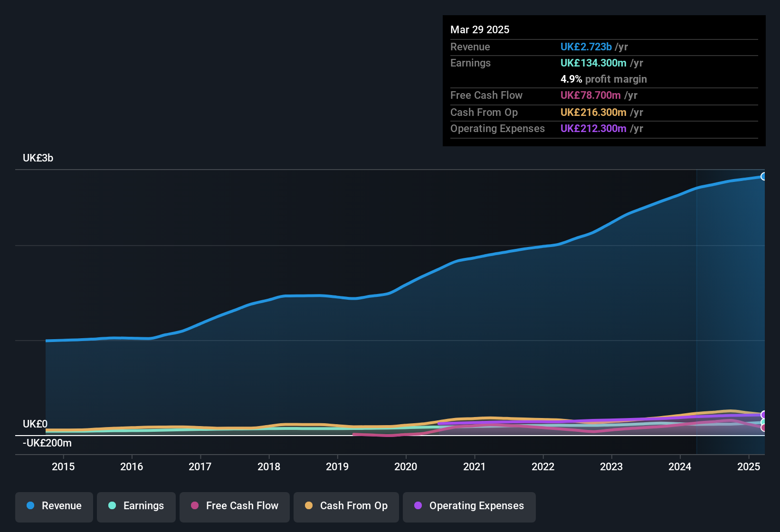Click the purple Operating Expenses legend dot
Screen dimensions: 780x532
(x=418, y=506)
